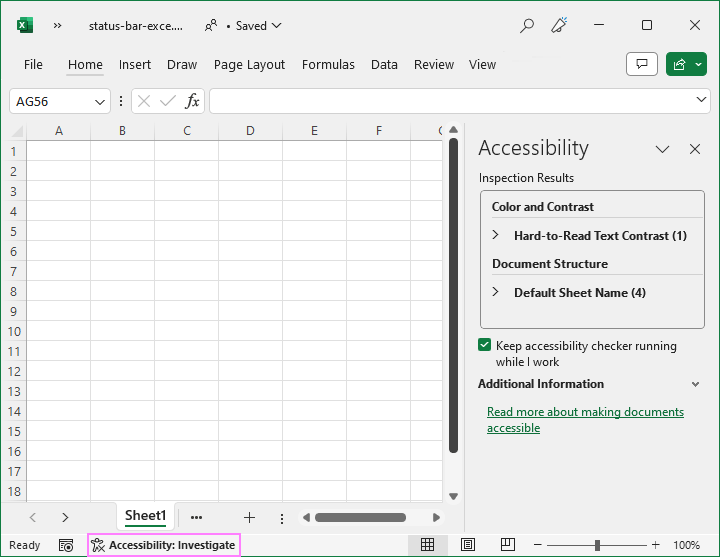This screenshot has width=720, height=557.
Task: Uncheck Keep accessibility checker running checkbox
Action: tap(485, 346)
